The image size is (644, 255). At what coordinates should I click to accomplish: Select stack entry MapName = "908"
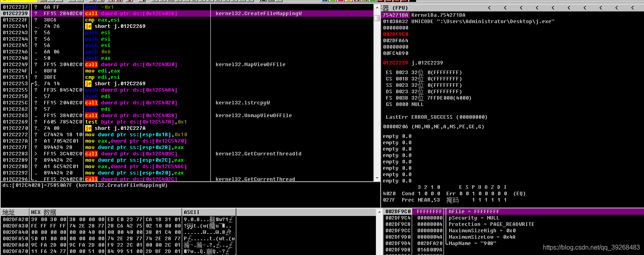pos(473,243)
